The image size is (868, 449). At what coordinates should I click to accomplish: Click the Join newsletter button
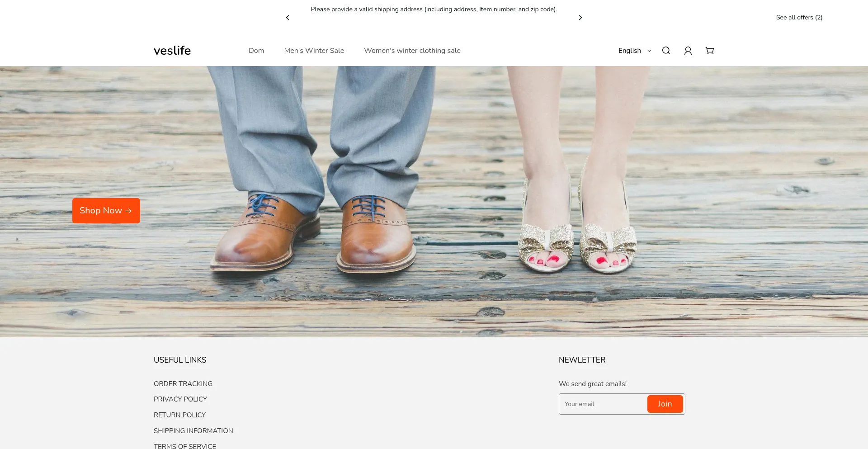point(665,404)
